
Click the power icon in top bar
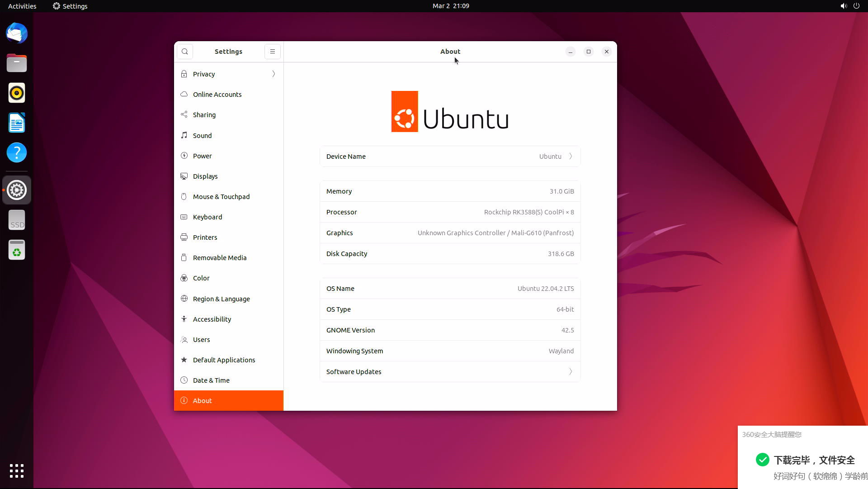[856, 6]
